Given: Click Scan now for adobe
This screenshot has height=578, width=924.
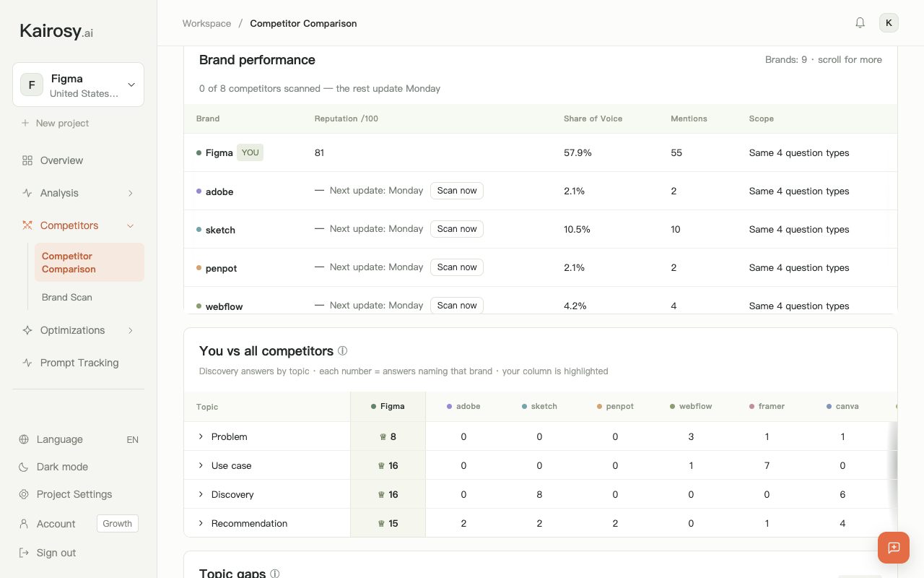Looking at the screenshot, I should point(457,191).
